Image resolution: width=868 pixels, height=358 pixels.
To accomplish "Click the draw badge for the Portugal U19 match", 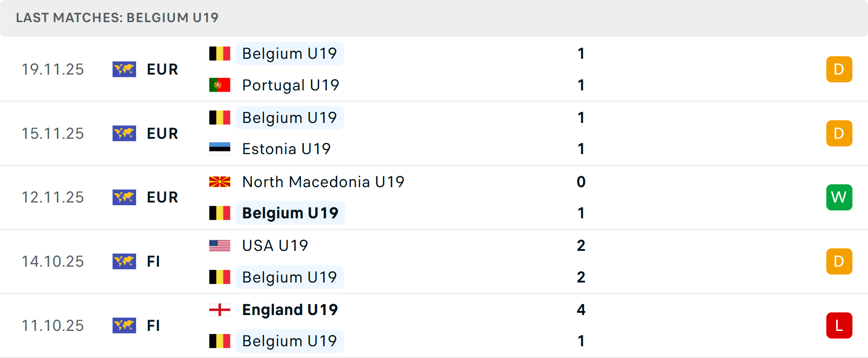I will (839, 69).
